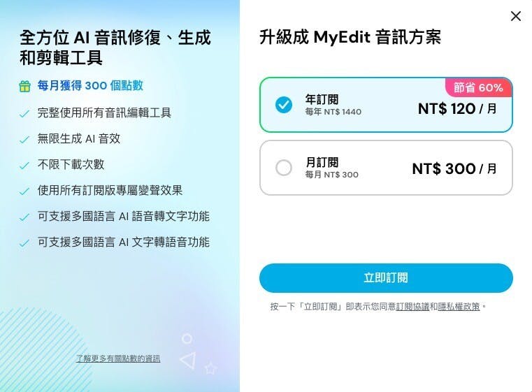
Task: Click 每月獲得 300 個點數 text
Action: coord(90,85)
